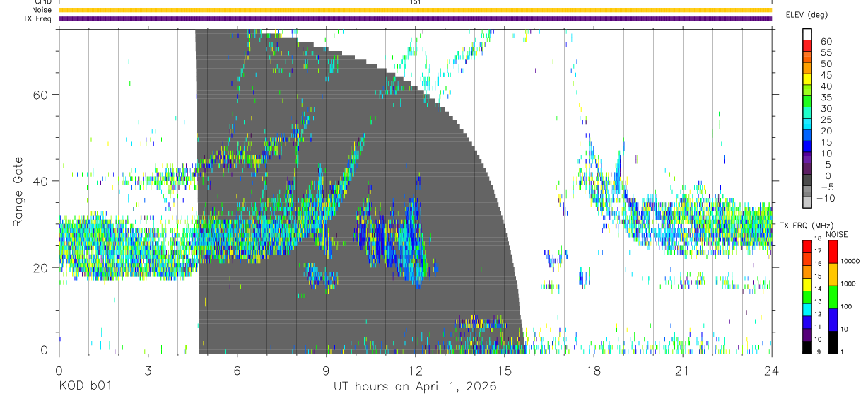Click the 24 tick on the UT hours axis
This screenshot has height=401, width=868.
pyautogui.click(x=772, y=370)
